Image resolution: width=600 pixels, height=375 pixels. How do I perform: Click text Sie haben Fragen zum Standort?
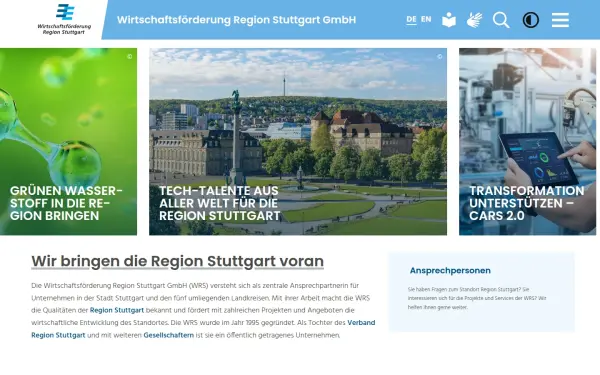[477, 298]
